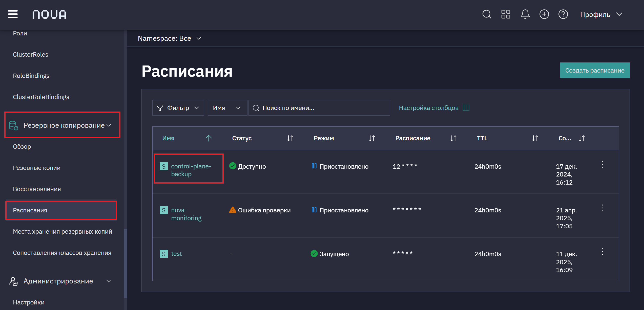Viewport: 644px width, 310px height.
Task: Open the Фильтр dropdown
Action: point(178,108)
